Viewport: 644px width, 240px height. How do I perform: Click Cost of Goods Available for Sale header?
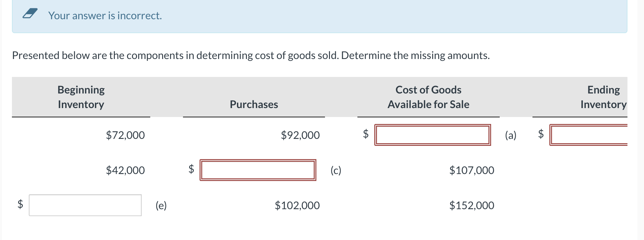click(428, 97)
